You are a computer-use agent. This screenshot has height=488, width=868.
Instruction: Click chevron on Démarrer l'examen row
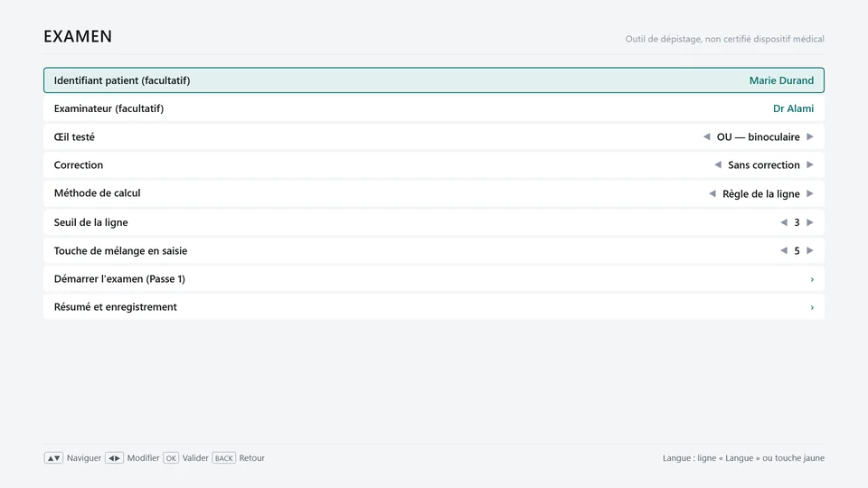pos(812,279)
